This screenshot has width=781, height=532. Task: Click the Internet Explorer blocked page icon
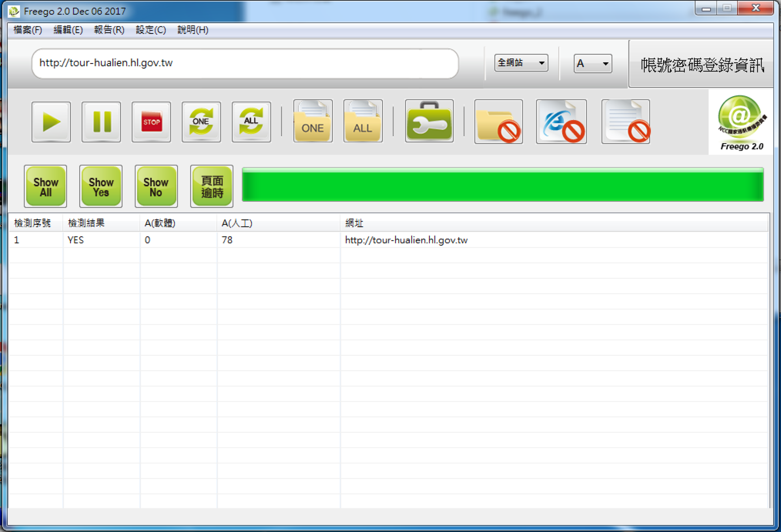(561, 122)
